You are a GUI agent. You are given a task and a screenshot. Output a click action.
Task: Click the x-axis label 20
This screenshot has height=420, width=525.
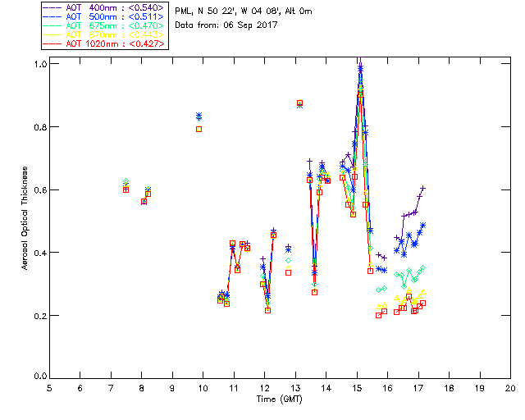[x=510, y=388]
